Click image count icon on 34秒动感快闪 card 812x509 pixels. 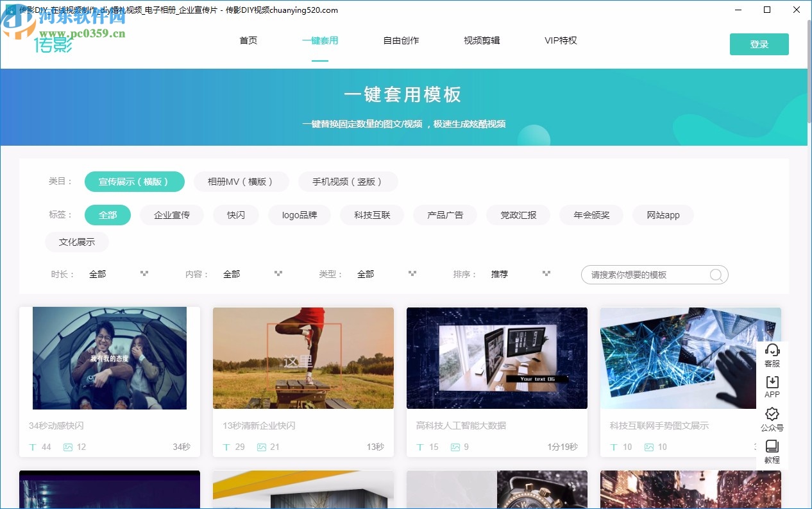[68, 447]
